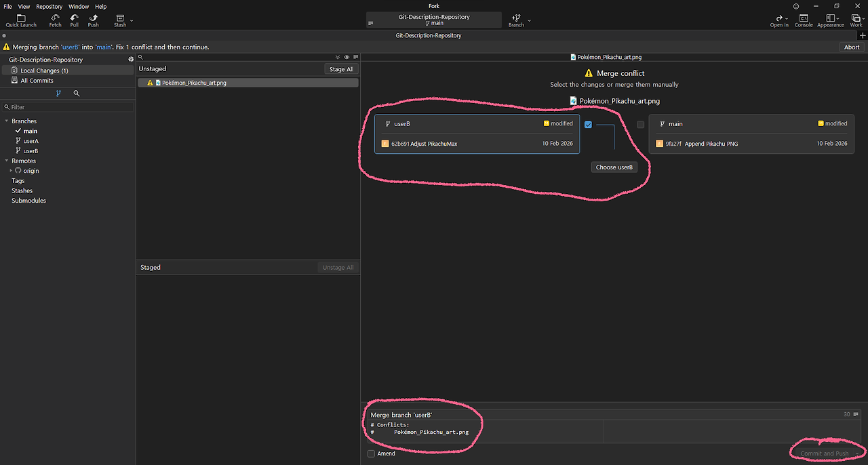Enable the Amend checkbox
Screen dimensions: 868x465
(371, 453)
